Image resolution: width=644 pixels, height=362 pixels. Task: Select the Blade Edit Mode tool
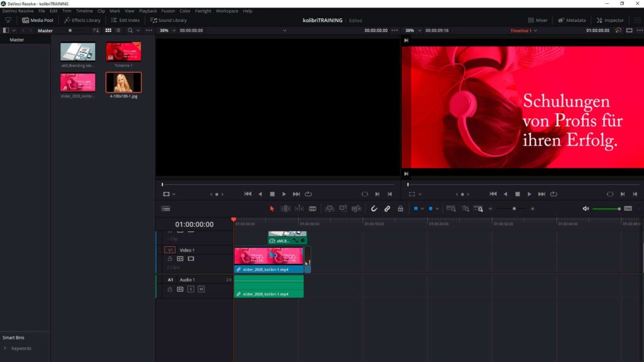coord(313,209)
